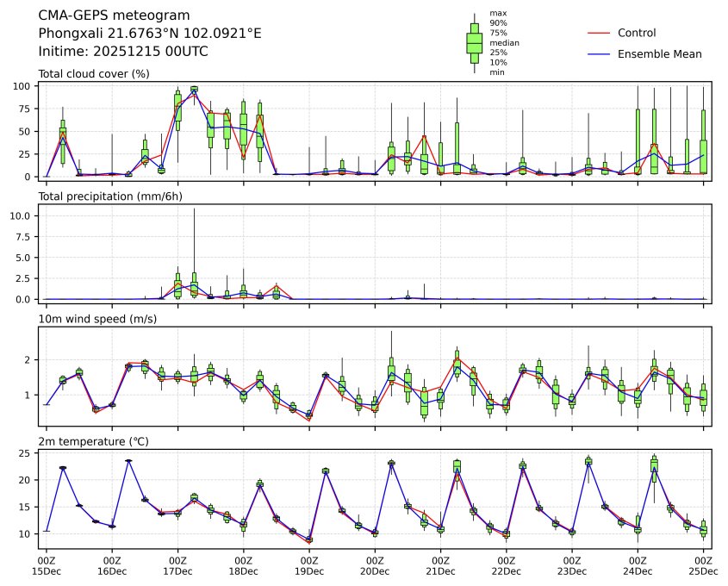The width and height of the screenshot is (728, 586).
Task: Select the 00Z 25Dec time axis label
Action: pos(703,565)
